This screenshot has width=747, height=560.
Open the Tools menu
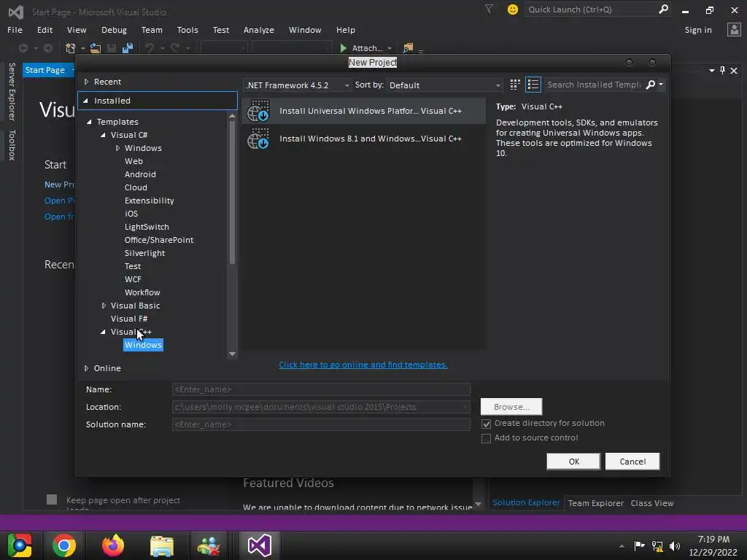[x=187, y=29]
